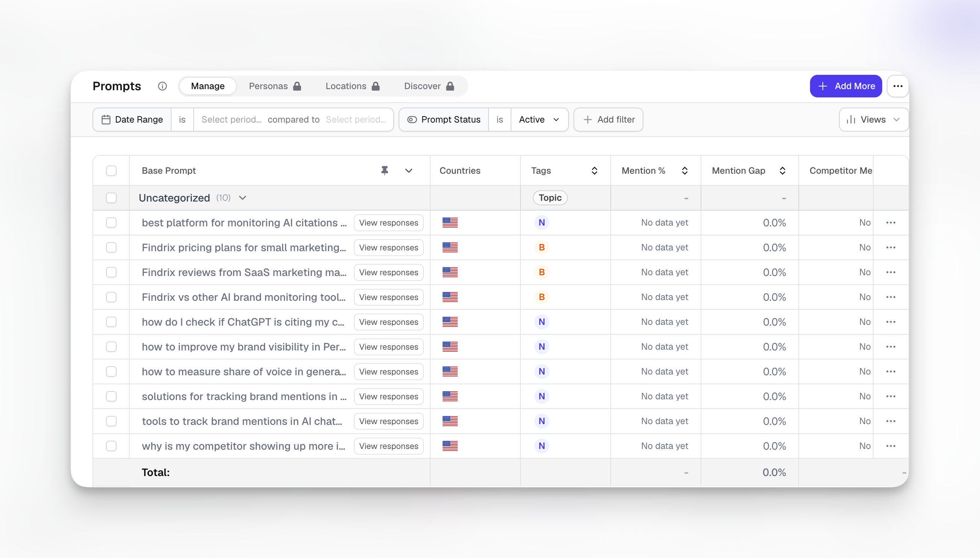Open row menu for best platform monitoring prompt
Image resolution: width=980 pixels, height=558 pixels.
[x=891, y=223]
